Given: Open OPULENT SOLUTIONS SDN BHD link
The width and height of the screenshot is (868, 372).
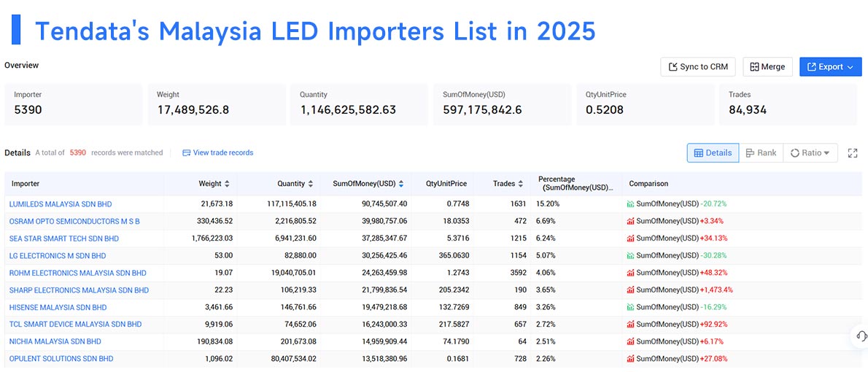Looking at the screenshot, I should tap(61, 358).
